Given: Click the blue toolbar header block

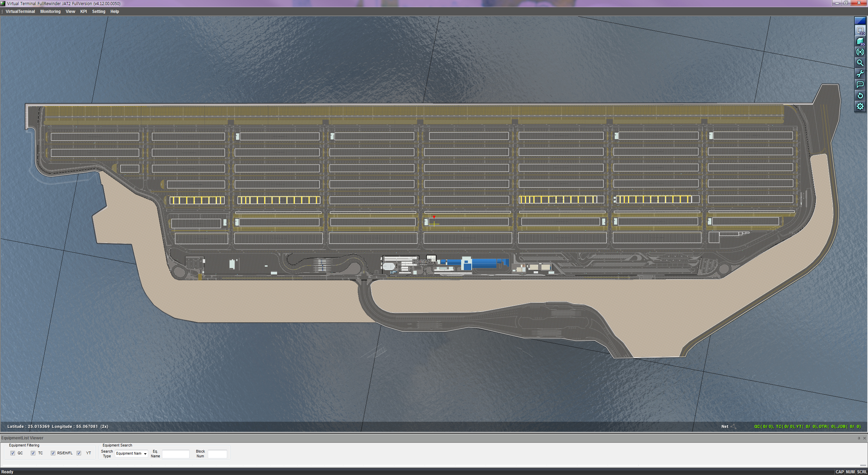Looking at the screenshot, I should click(860, 21).
